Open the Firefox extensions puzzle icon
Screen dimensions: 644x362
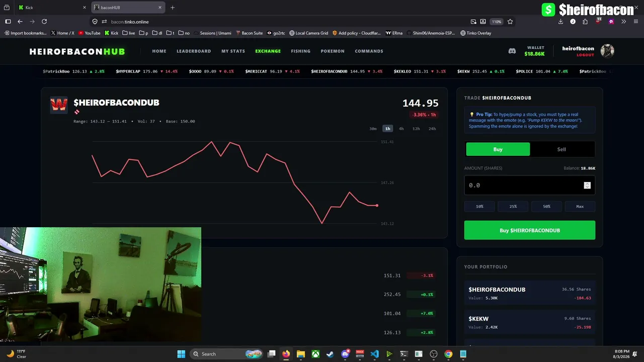[x=585, y=22]
